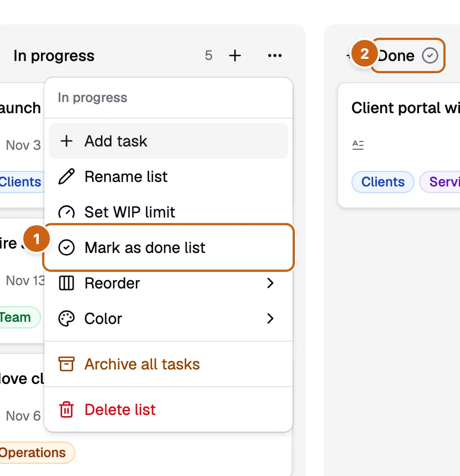Image resolution: width=460 pixels, height=476 pixels.
Task: Click the In progress menu header label
Action: 93,98
